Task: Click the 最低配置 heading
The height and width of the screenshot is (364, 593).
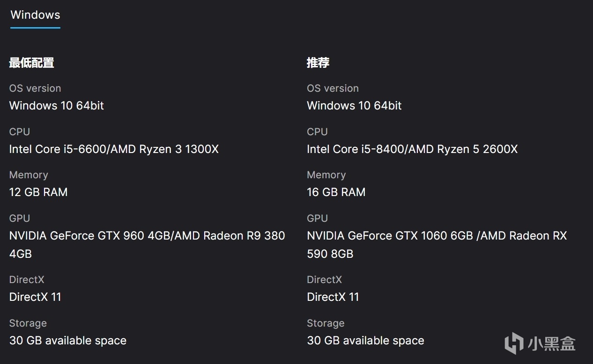Action: click(31, 63)
